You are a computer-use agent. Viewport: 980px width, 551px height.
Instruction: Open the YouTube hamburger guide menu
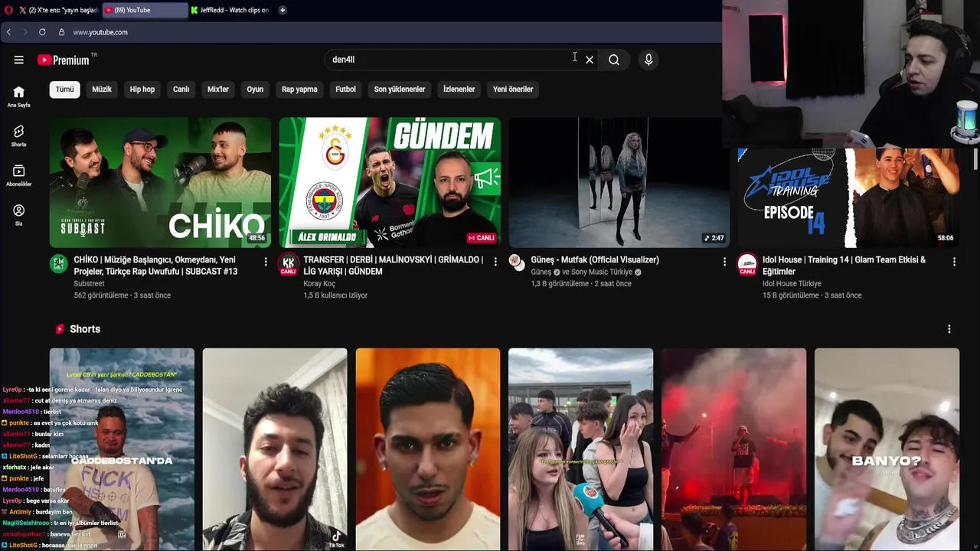pyautogui.click(x=18, y=60)
